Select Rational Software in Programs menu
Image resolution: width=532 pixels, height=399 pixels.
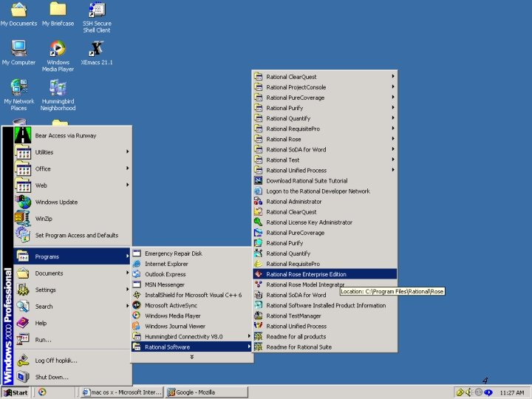pyautogui.click(x=191, y=347)
